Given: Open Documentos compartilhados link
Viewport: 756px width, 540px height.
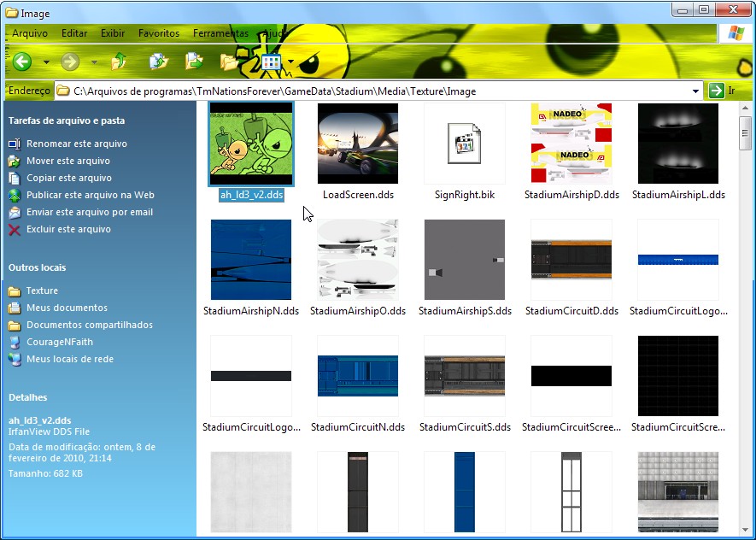Looking at the screenshot, I should (90, 325).
